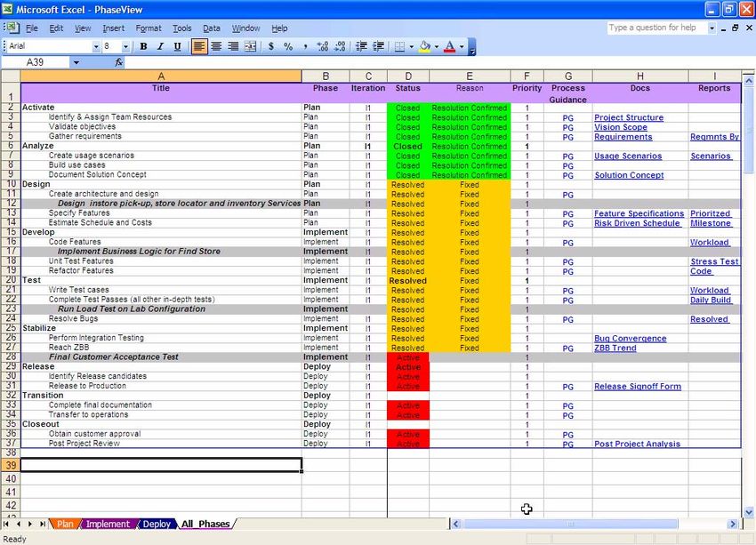756x545 pixels.
Task: Click the Insert Function fx icon
Action: tap(119, 62)
